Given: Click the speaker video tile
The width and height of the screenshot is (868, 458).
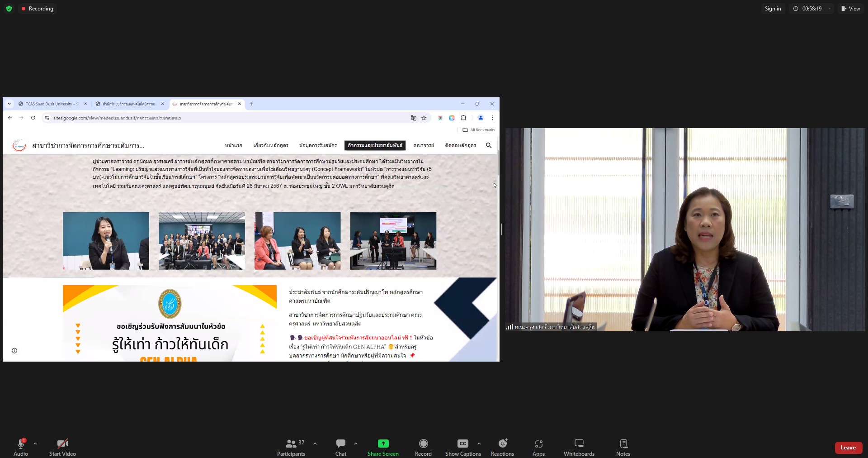Looking at the screenshot, I should [685, 229].
